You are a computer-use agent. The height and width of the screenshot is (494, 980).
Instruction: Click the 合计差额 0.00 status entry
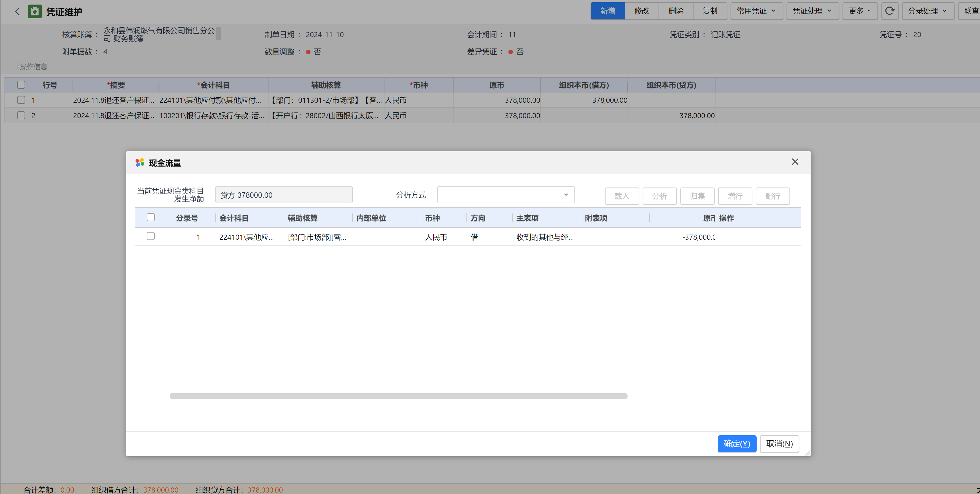49,490
